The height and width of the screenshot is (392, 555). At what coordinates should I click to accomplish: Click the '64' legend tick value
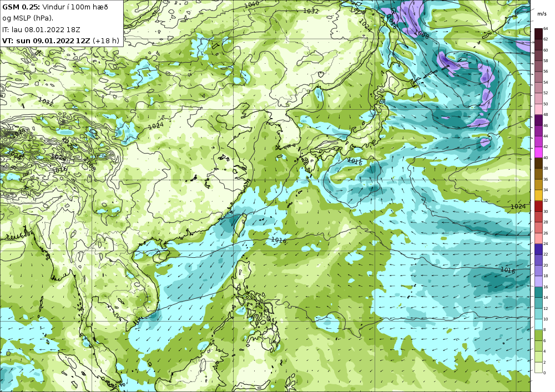point(546,29)
